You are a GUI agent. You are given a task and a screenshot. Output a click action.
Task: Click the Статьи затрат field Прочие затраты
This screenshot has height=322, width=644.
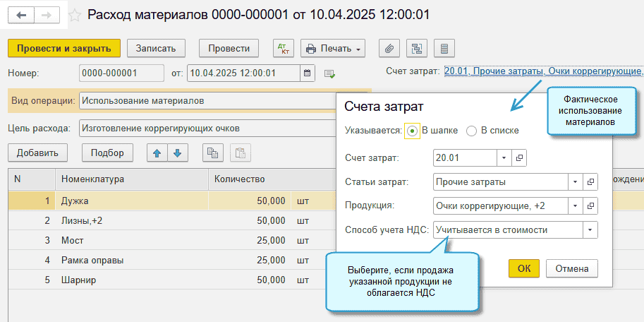501,181
